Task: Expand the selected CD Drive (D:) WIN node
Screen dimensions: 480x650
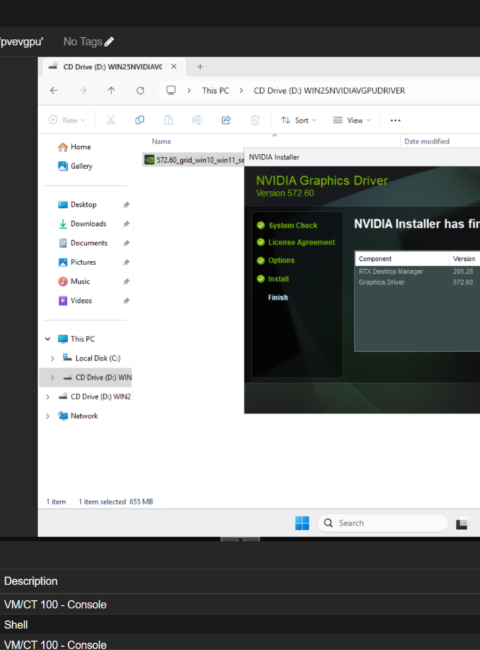Action: click(x=52, y=378)
